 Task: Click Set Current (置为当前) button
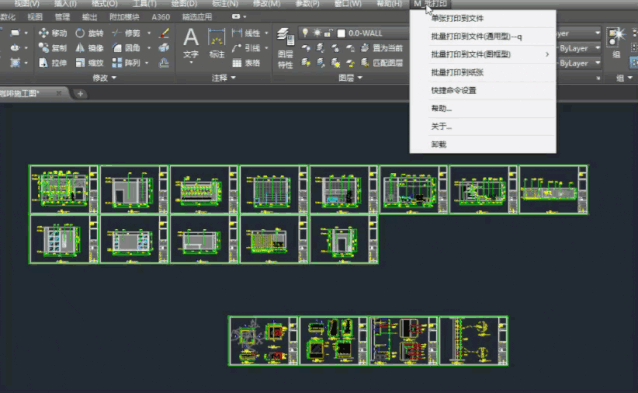pos(382,48)
